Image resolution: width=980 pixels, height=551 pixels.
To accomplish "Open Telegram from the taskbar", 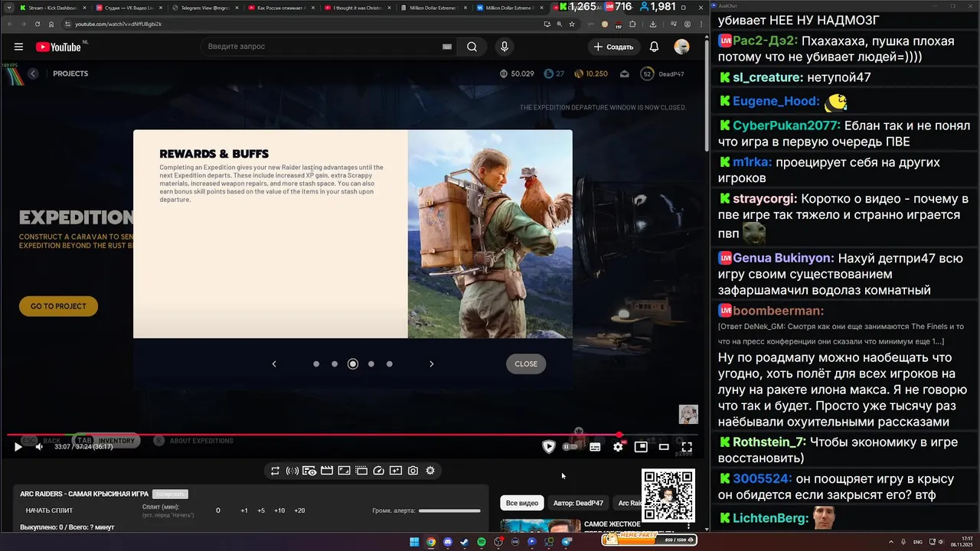I will [567, 542].
